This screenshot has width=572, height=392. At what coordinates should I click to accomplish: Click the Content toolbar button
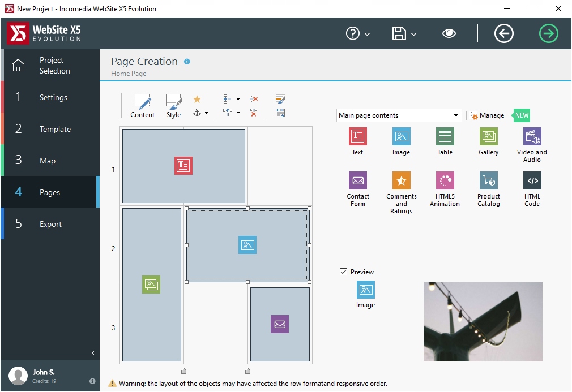[x=142, y=106]
